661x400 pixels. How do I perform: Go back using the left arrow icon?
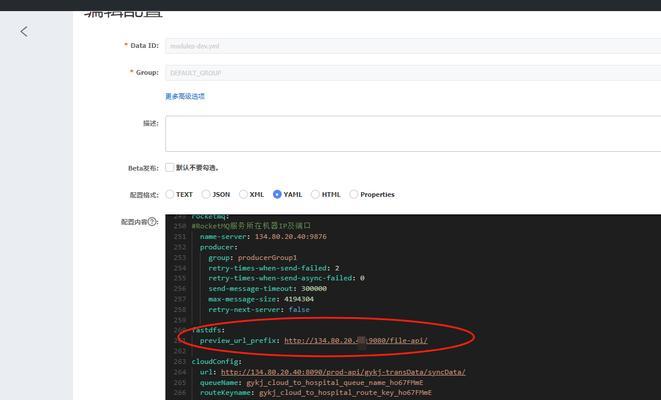click(x=24, y=31)
